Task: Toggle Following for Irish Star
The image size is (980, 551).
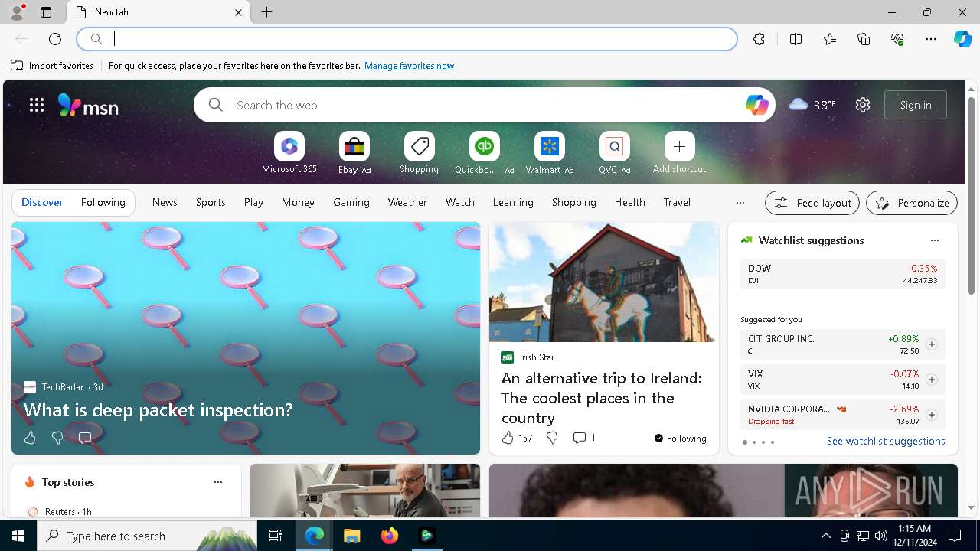Action: coord(680,439)
